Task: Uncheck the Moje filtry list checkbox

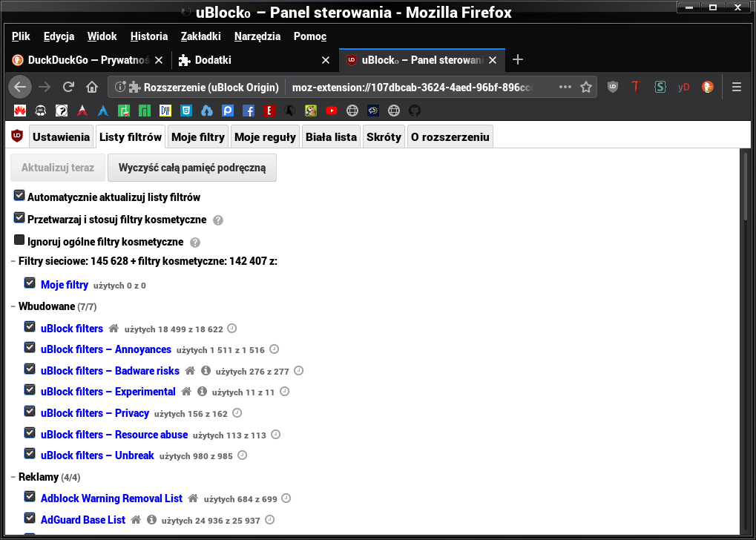Action: [30, 283]
